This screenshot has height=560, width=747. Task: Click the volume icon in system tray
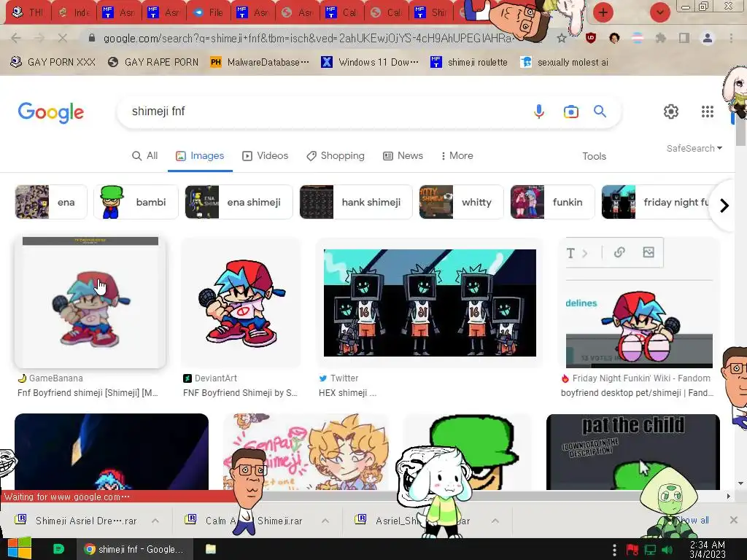click(x=667, y=550)
